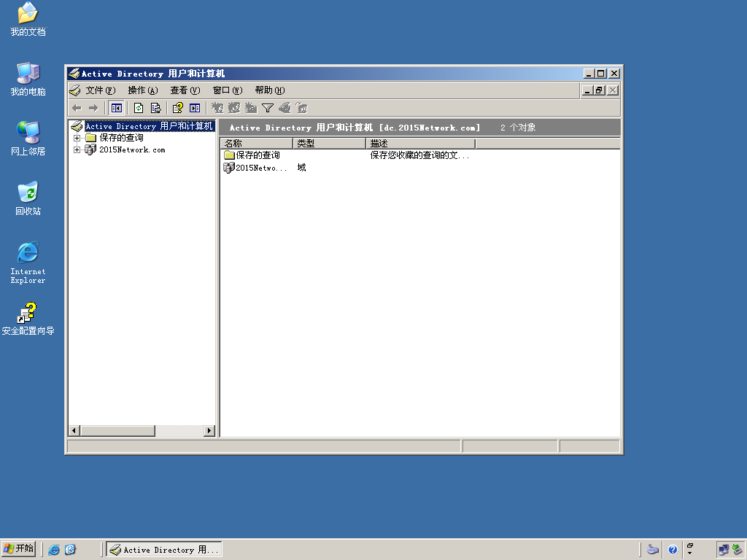Click the tree pane horizontal scrollbar thumb

pyautogui.click(x=117, y=431)
